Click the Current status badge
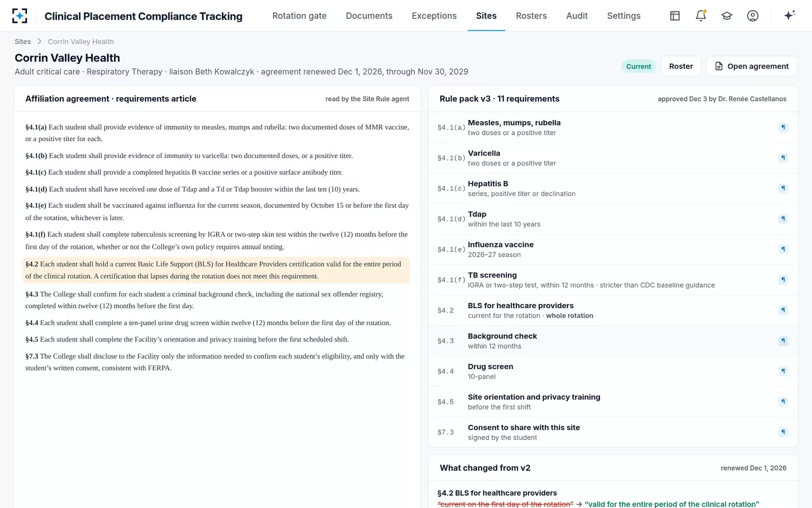The height and width of the screenshot is (508, 812). 638,67
